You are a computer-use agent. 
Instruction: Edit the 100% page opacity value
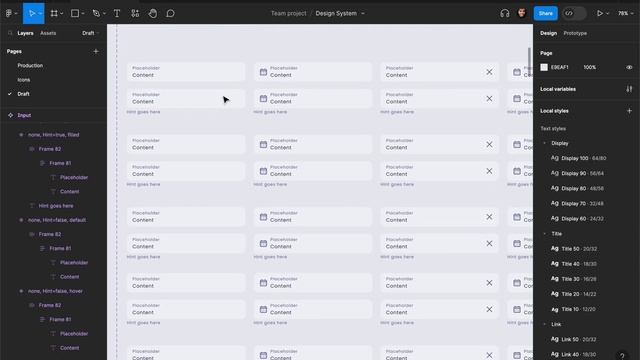pyautogui.click(x=590, y=67)
